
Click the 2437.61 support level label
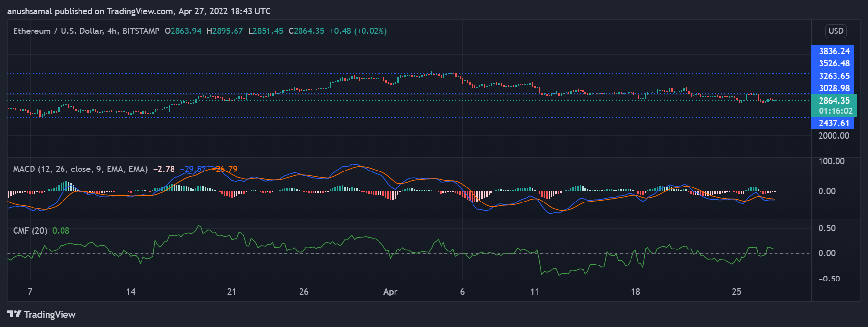(x=834, y=123)
